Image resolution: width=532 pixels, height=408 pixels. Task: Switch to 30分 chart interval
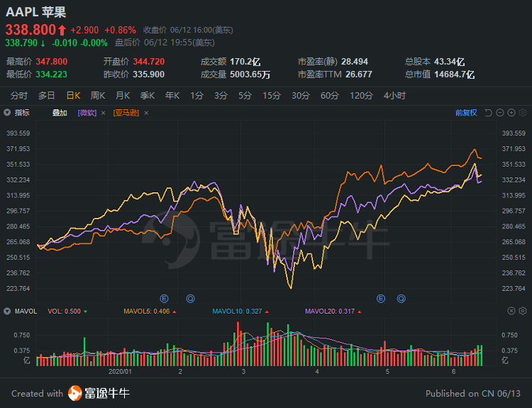[x=301, y=96]
